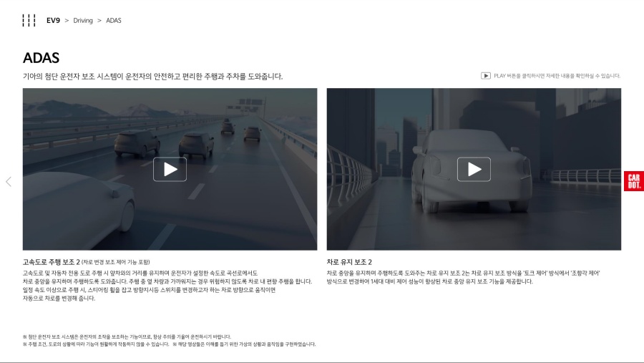Select the '고속도로 주행 보조 2' heading
The height and width of the screenshot is (363, 644).
(52, 262)
